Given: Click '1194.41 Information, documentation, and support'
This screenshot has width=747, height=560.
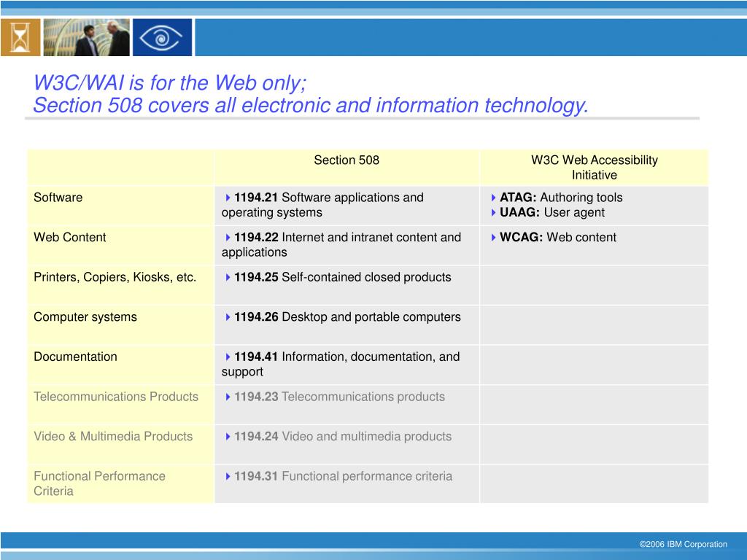Looking at the screenshot, I should pyautogui.click(x=341, y=365).
